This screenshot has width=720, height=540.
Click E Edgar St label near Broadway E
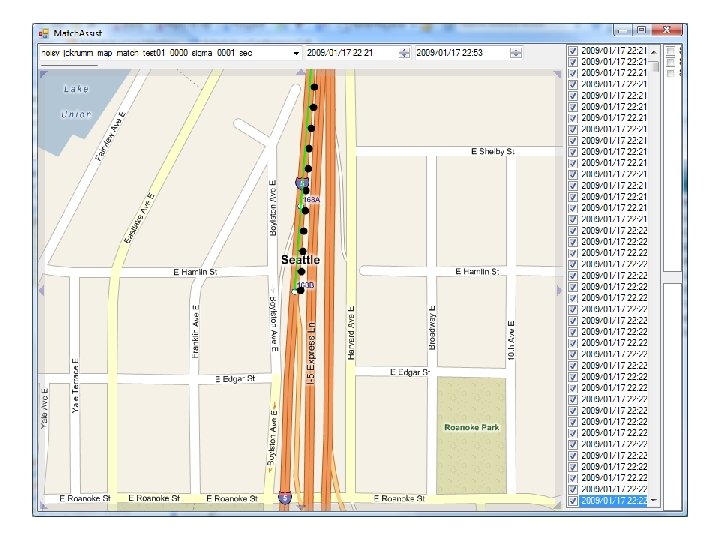(410, 372)
